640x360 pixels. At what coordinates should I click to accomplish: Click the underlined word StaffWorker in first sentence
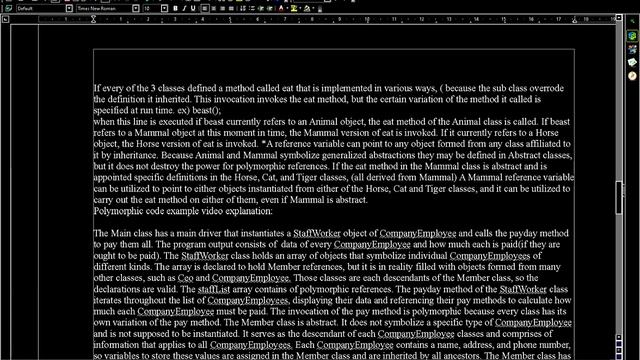pos(317,233)
